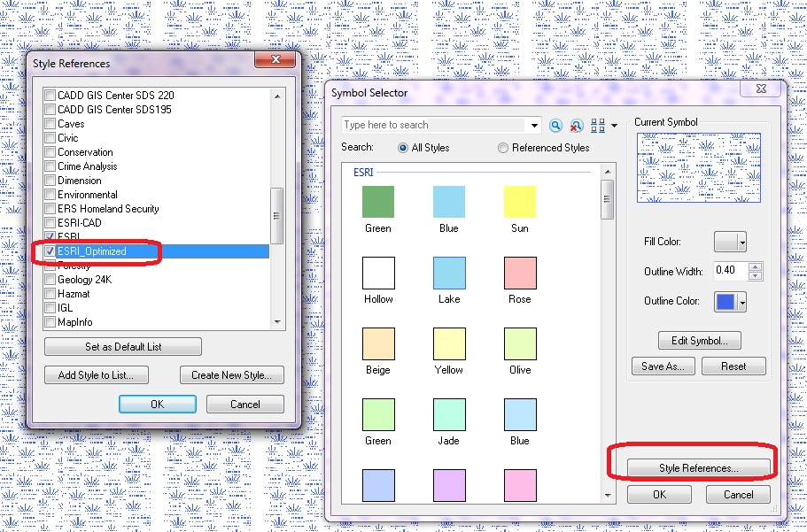The height and width of the screenshot is (532, 807).
Task: Pick the Beige fill symbol
Action: [378, 343]
